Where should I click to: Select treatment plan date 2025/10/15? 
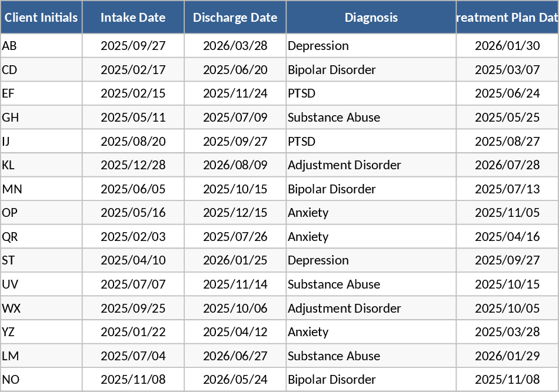[507, 284]
